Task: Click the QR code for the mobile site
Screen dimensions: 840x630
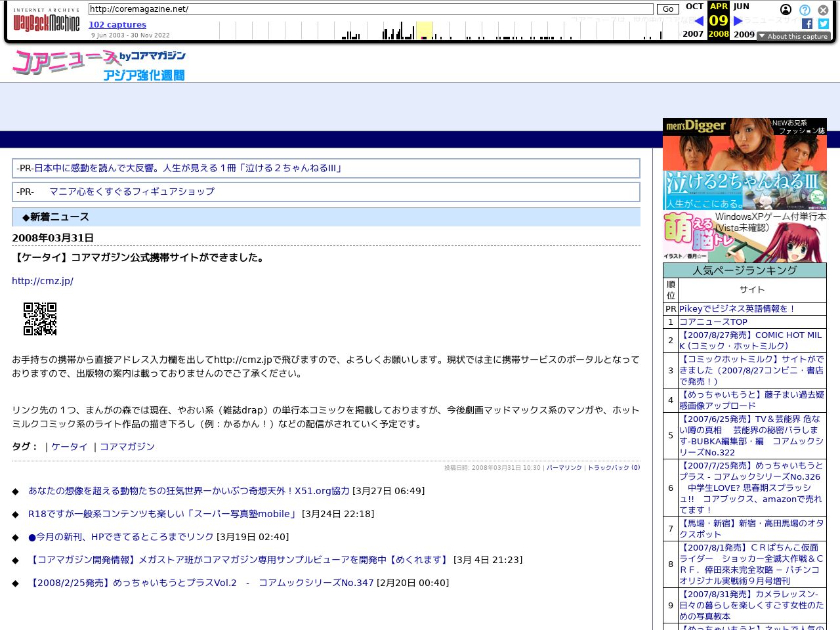Action: (x=40, y=320)
